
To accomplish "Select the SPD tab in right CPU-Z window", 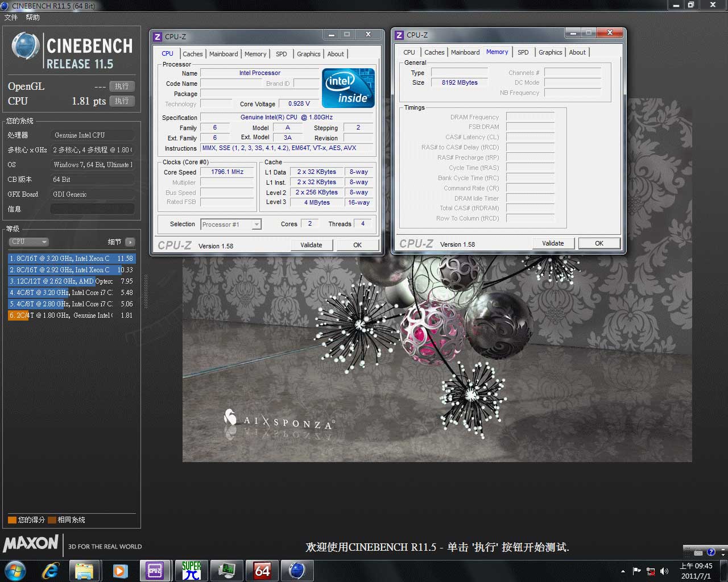I will pyautogui.click(x=523, y=52).
